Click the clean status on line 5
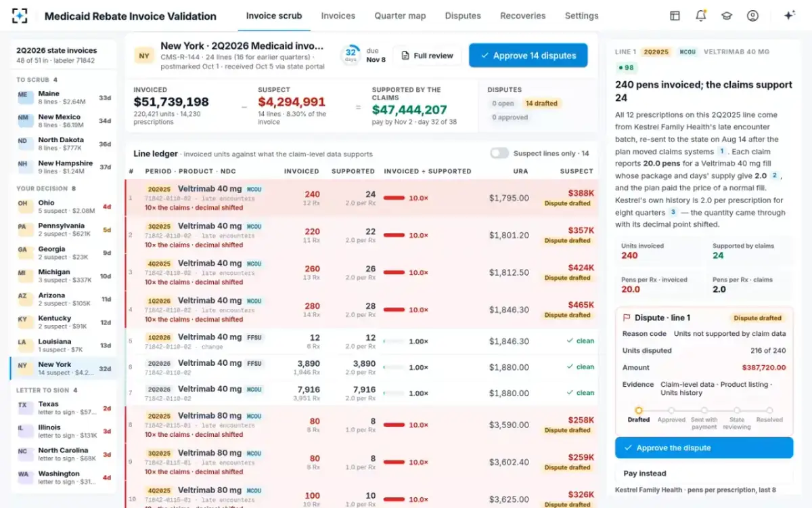The image size is (812, 508). (581, 341)
